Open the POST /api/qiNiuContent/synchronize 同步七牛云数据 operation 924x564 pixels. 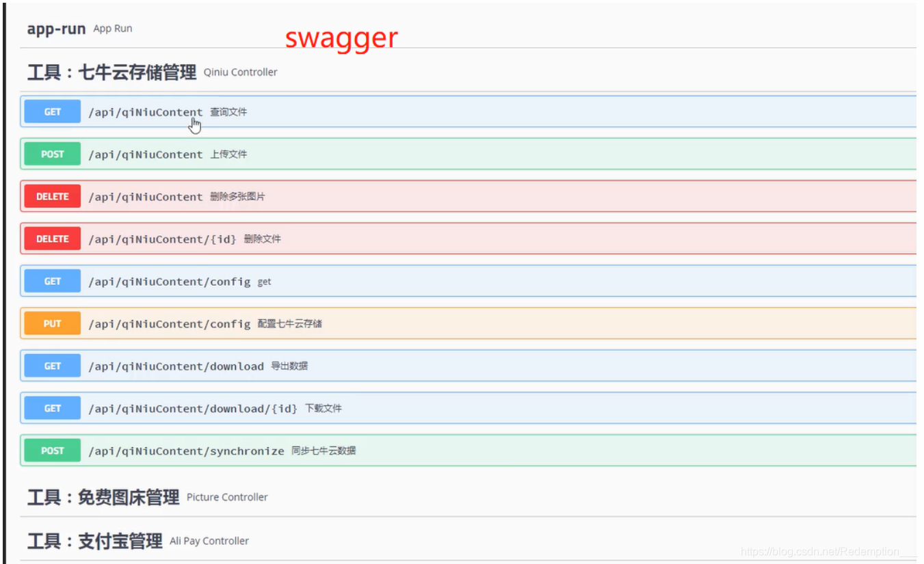[x=468, y=451]
